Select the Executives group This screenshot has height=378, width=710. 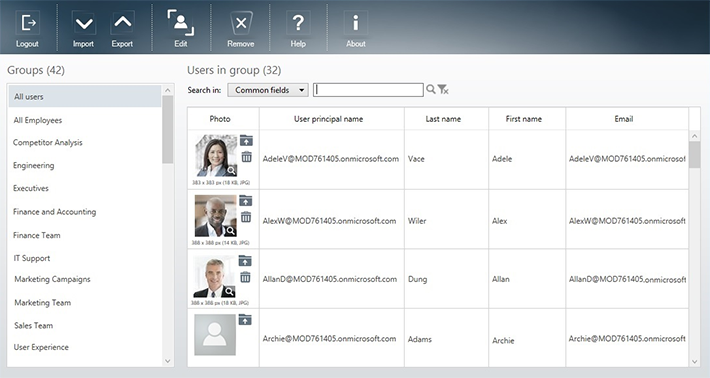31,188
